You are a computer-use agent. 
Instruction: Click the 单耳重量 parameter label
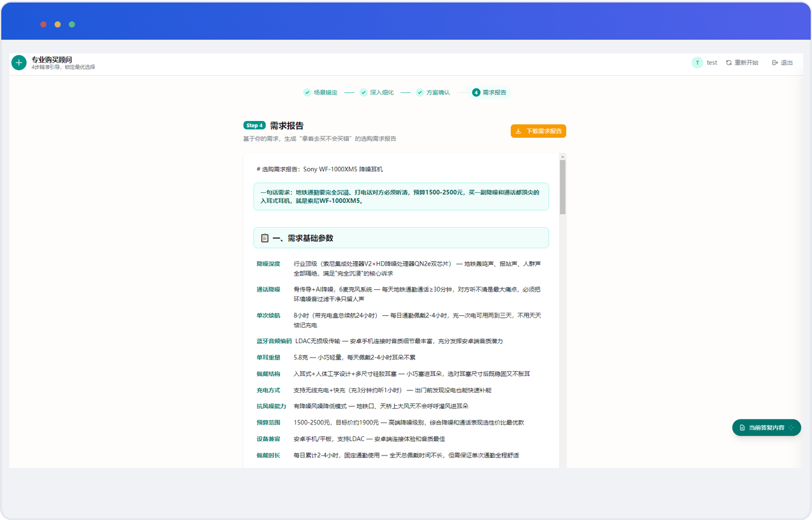coord(268,357)
